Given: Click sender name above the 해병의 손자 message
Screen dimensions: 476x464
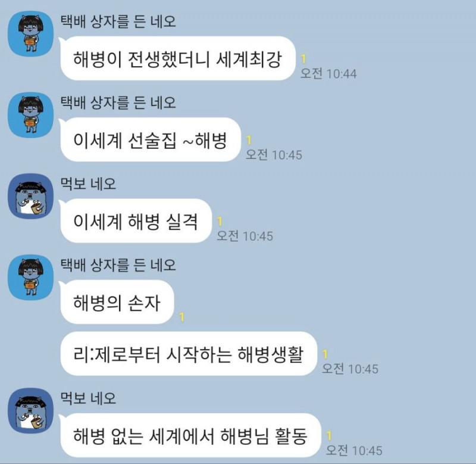Looking at the screenshot, I should click(118, 265).
